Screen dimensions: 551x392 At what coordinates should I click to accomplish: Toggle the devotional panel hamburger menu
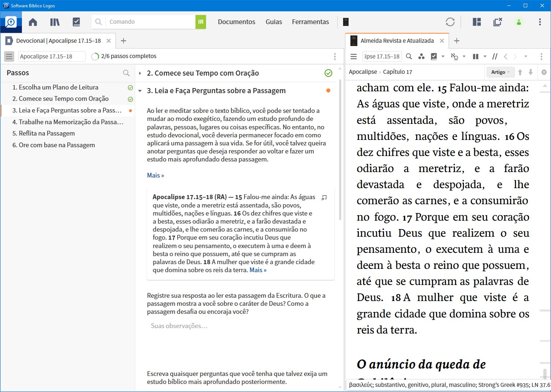pyautogui.click(x=9, y=56)
